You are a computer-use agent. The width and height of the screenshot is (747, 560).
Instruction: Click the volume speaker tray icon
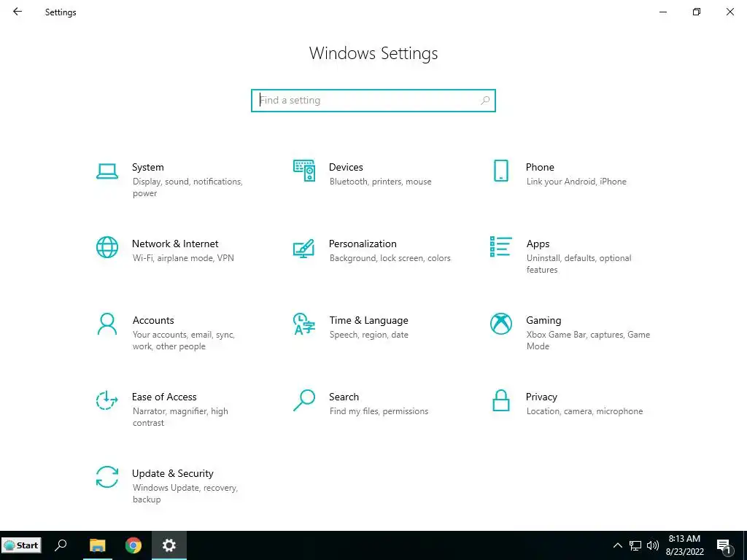pyautogui.click(x=653, y=545)
